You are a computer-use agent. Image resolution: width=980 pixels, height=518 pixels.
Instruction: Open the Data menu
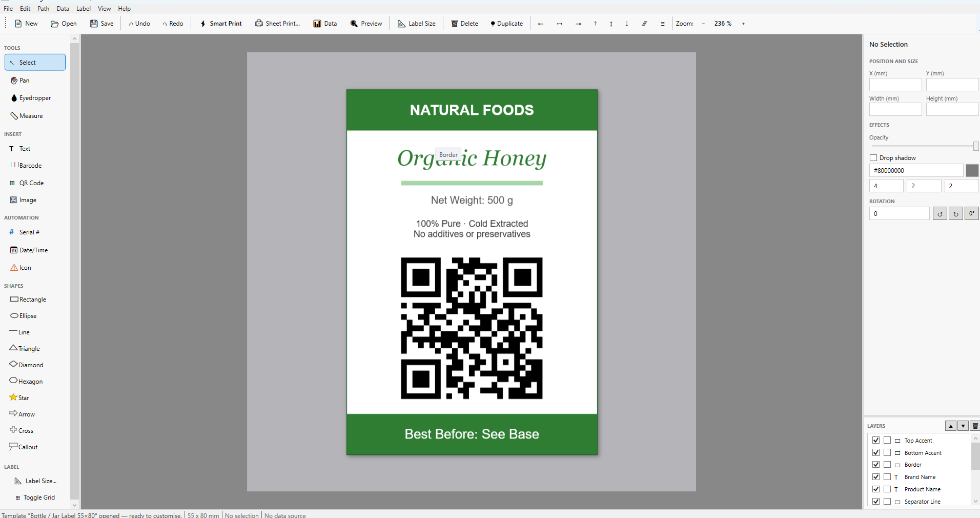click(x=63, y=8)
